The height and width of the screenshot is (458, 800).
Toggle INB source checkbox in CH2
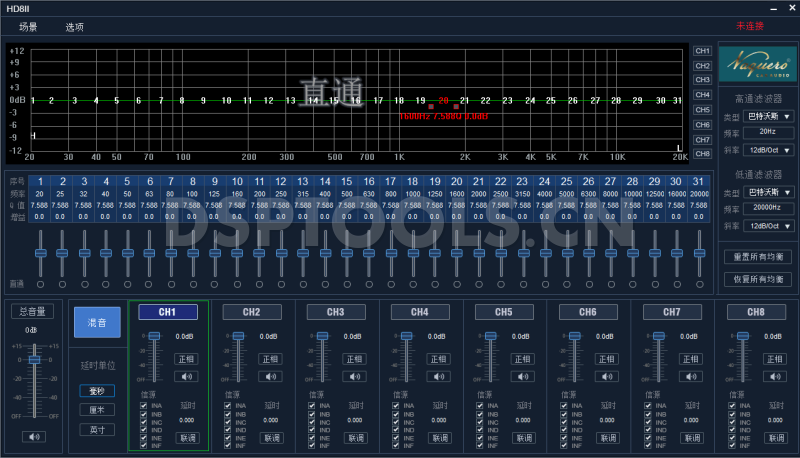coord(228,414)
